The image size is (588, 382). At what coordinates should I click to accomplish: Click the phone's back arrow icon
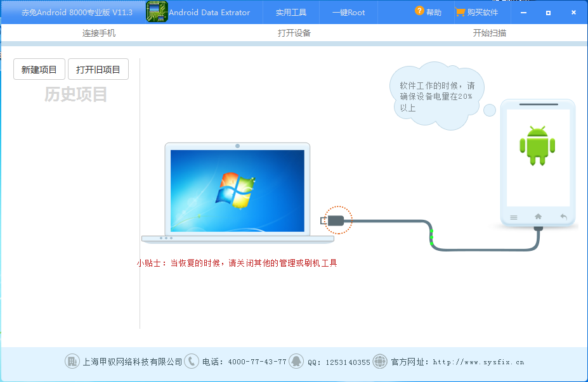pos(563,217)
